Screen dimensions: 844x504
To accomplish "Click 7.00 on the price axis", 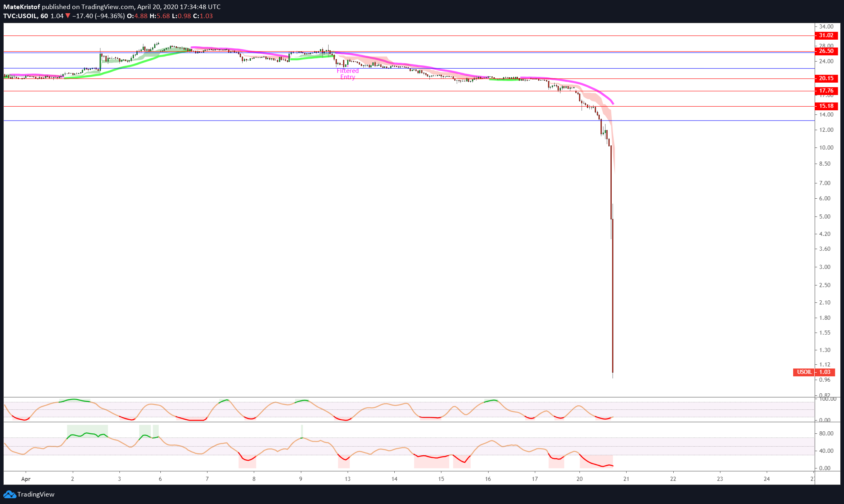I will pyautogui.click(x=825, y=183).
